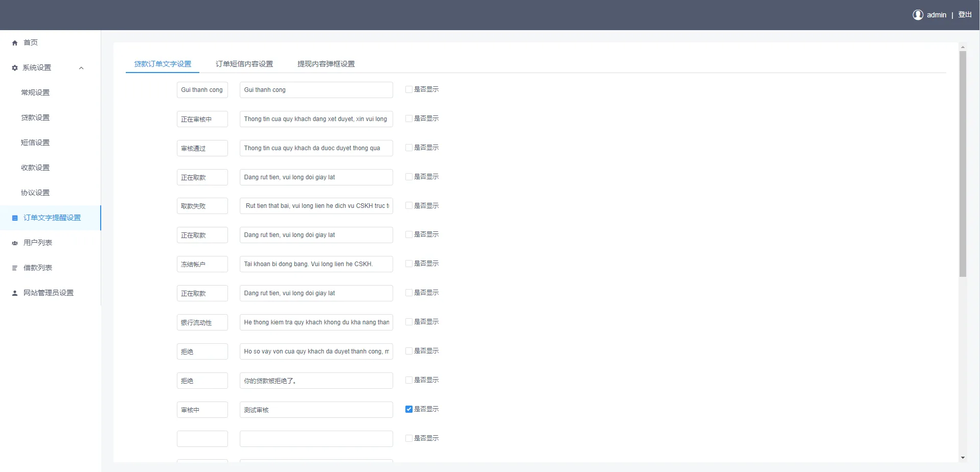Click the scrollbar up arrow

pos(963,48)
